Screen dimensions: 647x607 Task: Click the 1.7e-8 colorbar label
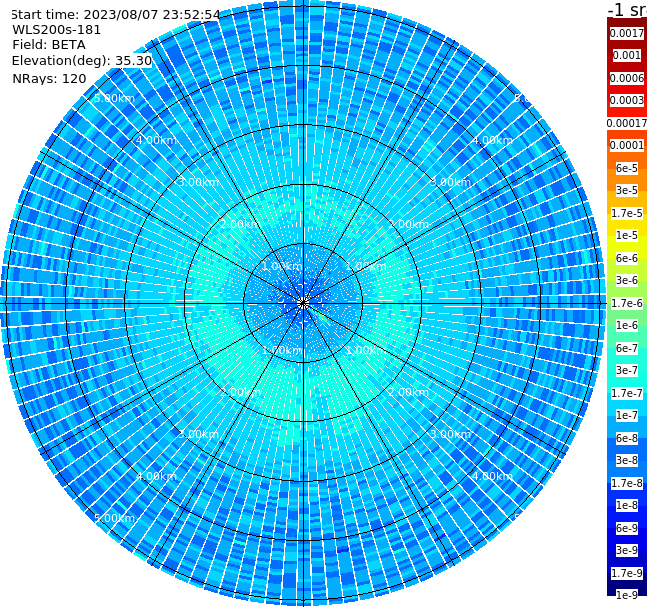click(x=627, y=483)
